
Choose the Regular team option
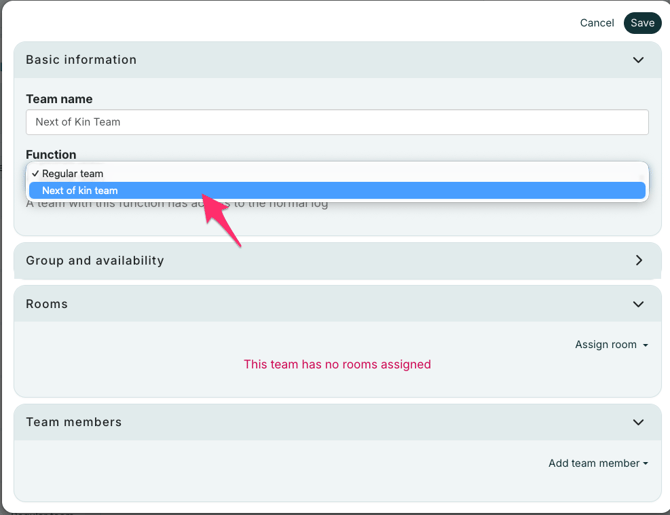coord(72,174)
